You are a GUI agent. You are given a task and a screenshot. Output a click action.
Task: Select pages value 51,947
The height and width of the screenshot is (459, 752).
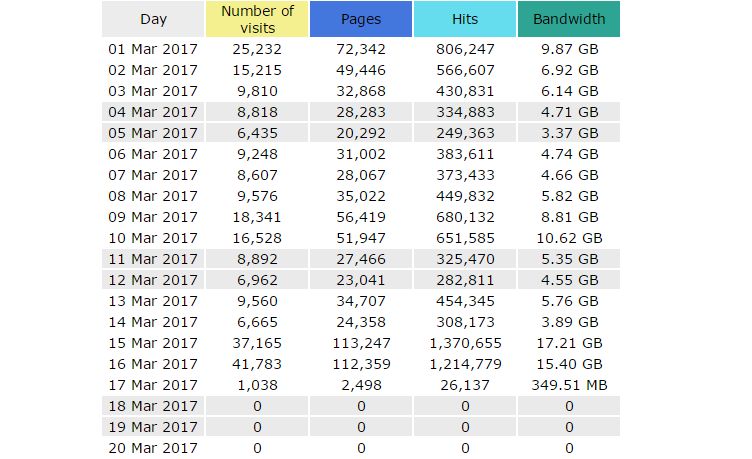click(x=361, y=238)
